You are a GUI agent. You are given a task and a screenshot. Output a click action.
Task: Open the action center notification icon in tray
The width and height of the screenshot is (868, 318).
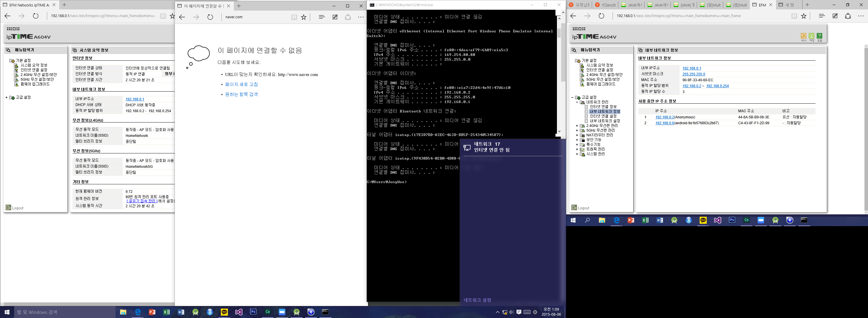[519, 312]
